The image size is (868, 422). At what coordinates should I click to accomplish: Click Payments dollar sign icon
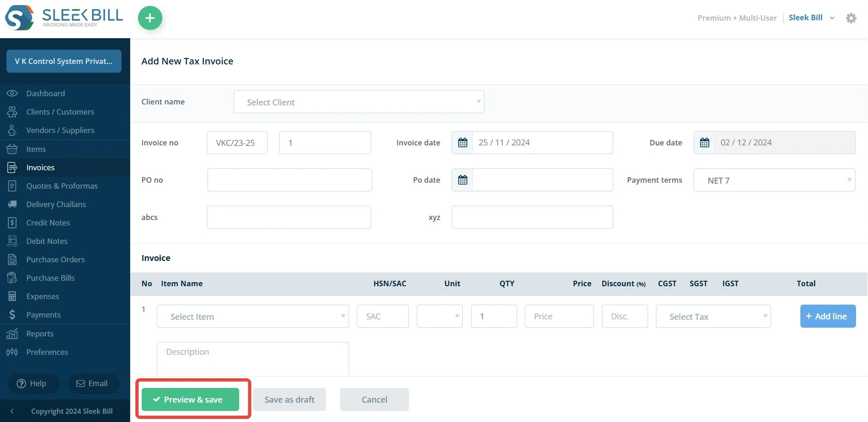coord(12,315)
